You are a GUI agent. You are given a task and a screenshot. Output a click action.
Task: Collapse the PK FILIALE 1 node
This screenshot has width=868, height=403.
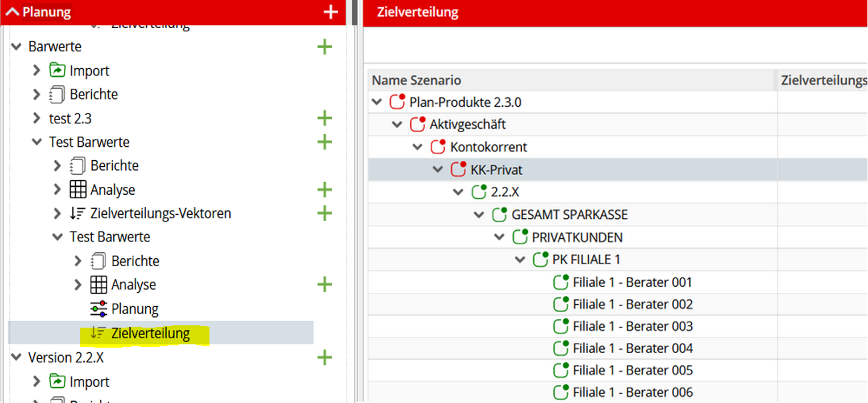pos(521,260)
